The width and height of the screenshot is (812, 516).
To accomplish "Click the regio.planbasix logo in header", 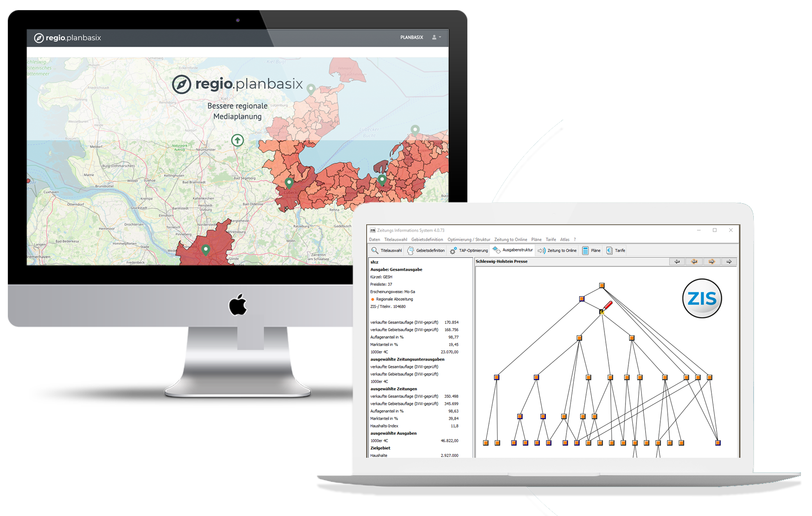I will [68, 38].
